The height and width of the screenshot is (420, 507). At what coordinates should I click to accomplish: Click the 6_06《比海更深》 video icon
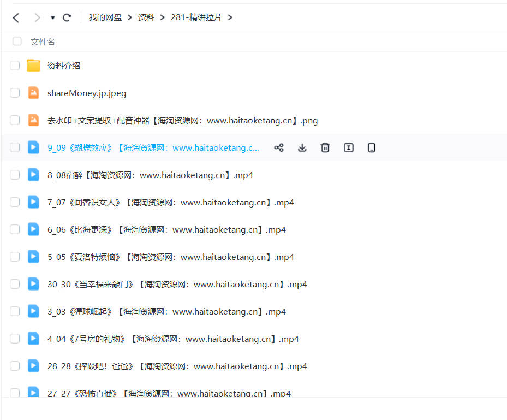coord(33,229)
